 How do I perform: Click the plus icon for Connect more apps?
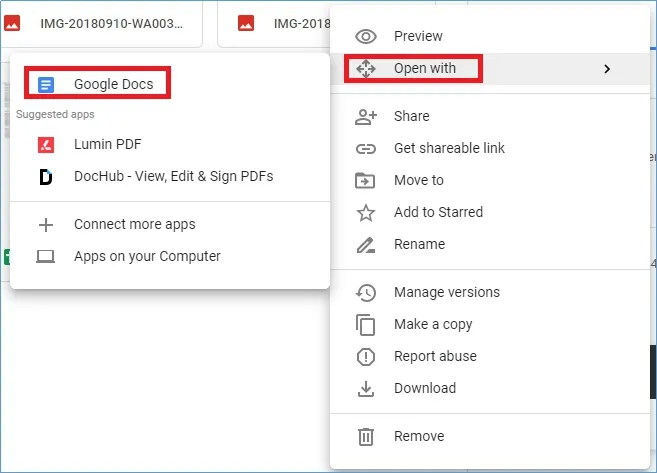point(46,225)
